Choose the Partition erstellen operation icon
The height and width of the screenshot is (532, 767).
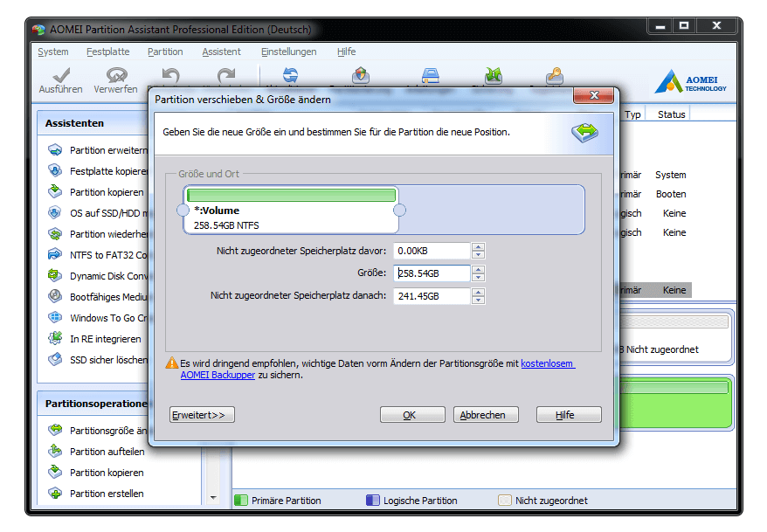55,493
